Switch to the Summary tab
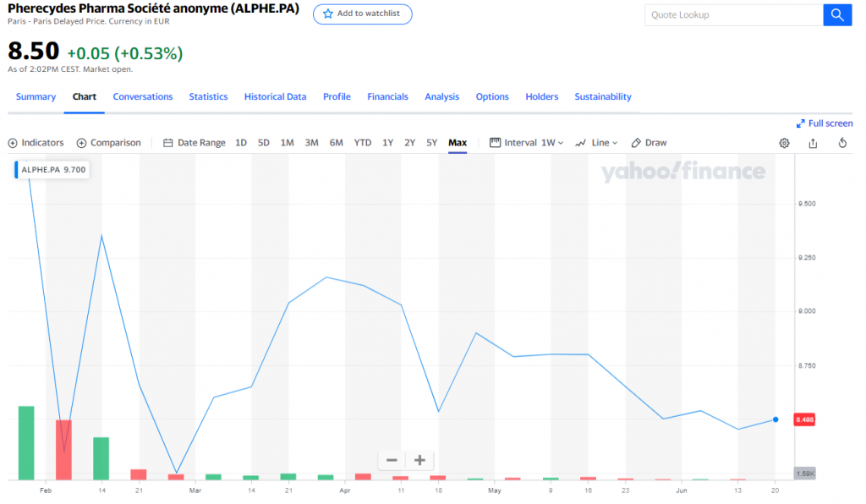 (x=36, y=96)
